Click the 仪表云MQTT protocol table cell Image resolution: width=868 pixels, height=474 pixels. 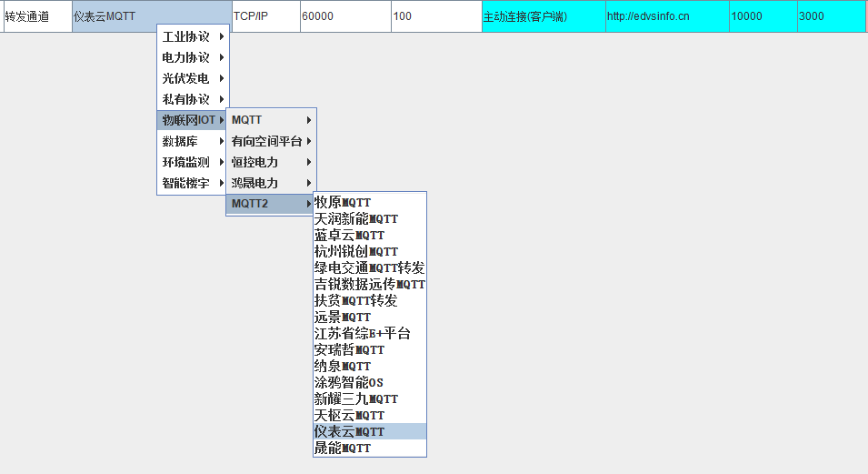tap(152, 16)
